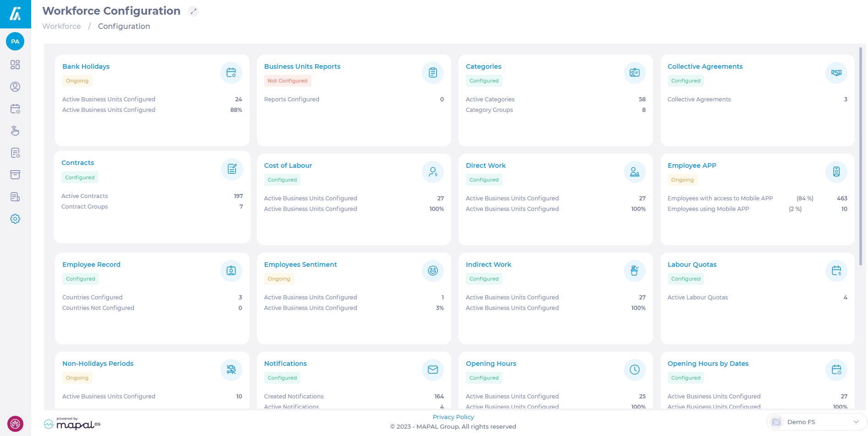Click the Employee APP phone icon

click(836, 172)
